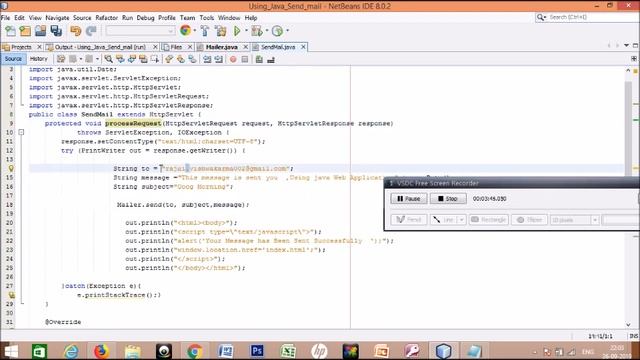
Task: Open the Navigate menu
Action: [57, 18]
